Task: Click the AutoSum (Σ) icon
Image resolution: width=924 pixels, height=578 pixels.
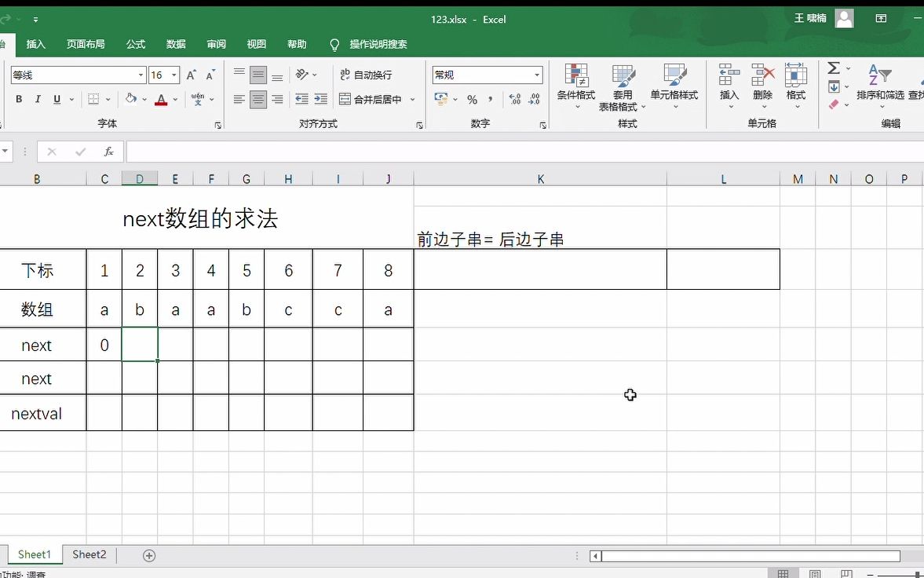Action: coord(834,67)
